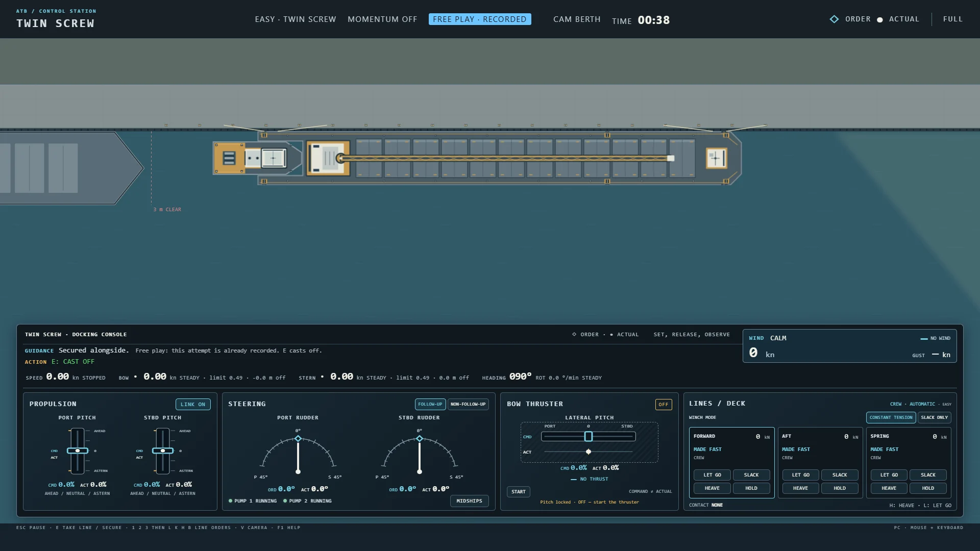980x551 pixels.
Task: Click HEAVE on the Aft line
Action: (800, 488)
